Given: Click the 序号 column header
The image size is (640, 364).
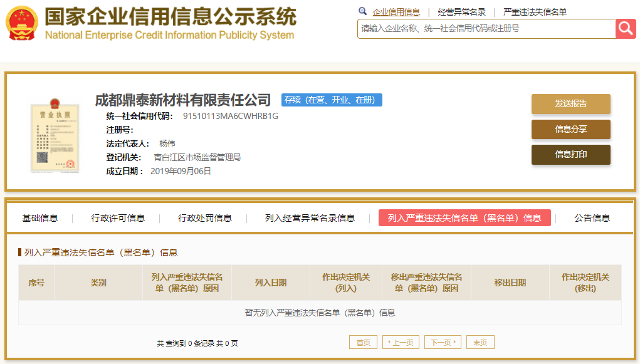Looking at the screenshot, I should tap(36, 283).
